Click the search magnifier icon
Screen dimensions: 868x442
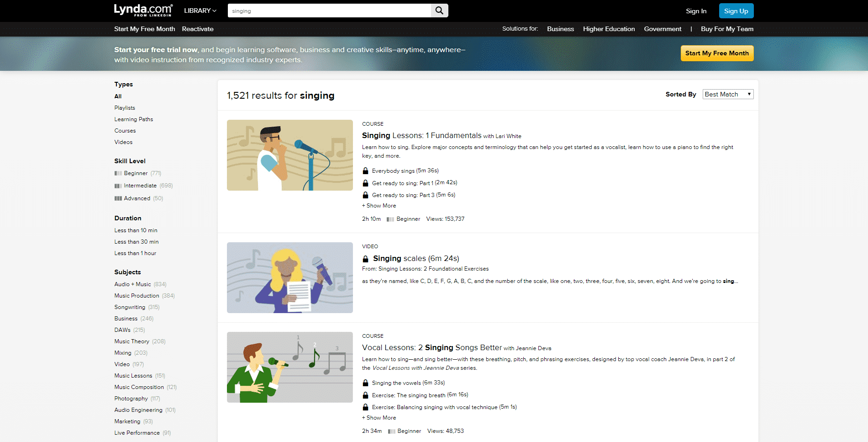click(x=438, y=10)
